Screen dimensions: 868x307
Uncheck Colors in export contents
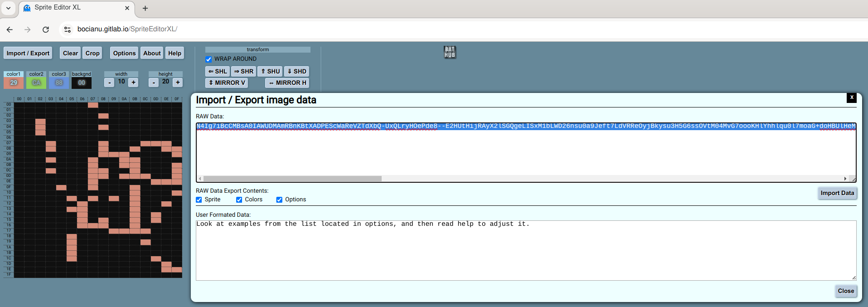click(239, 200)
